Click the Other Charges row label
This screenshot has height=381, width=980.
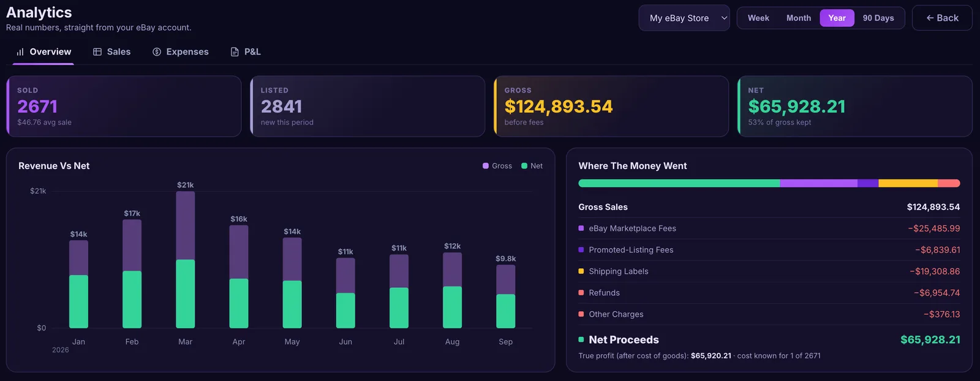[x=616, y=314]
